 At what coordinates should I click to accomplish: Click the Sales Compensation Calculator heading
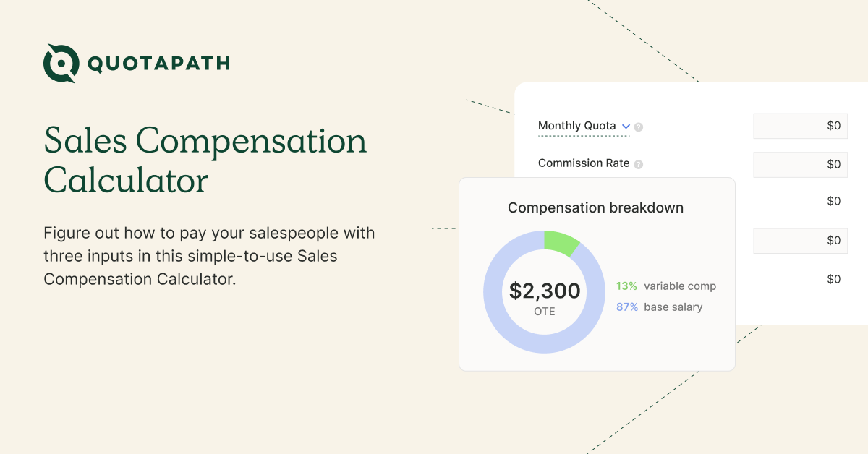205,160
